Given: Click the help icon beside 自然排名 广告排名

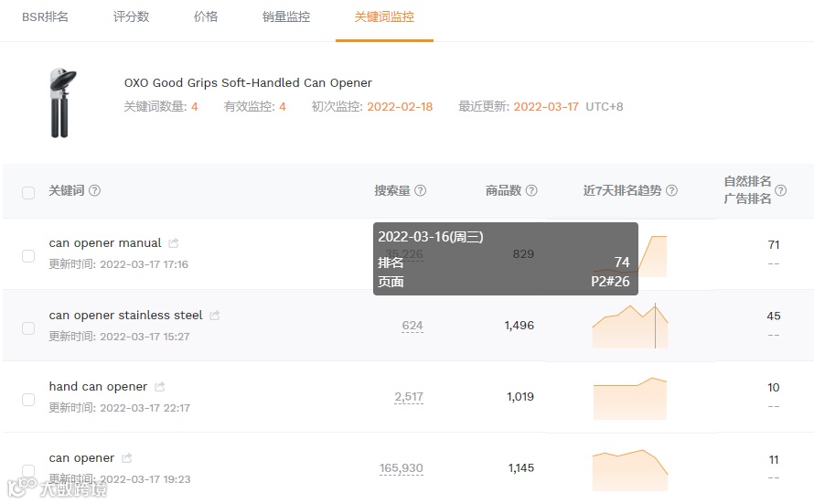Looking at the screenshot, I should click(x=780, y=190).
